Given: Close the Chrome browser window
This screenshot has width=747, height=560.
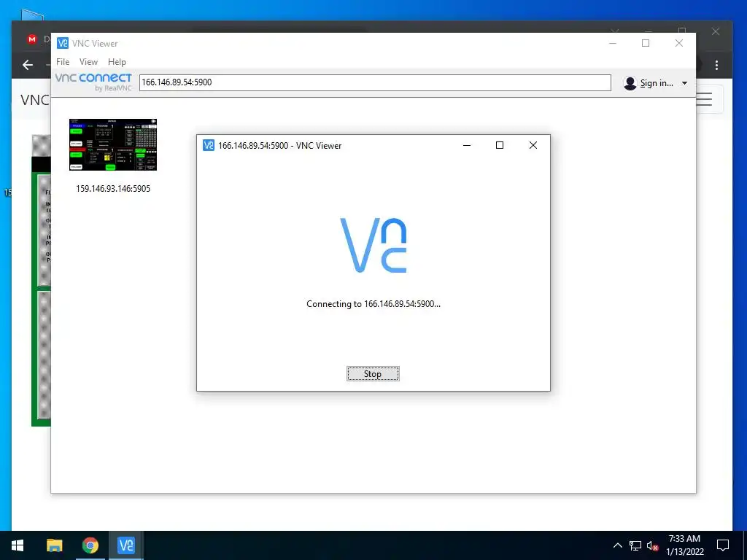Looking at the screenshot, I should click(x=716, y=31).
